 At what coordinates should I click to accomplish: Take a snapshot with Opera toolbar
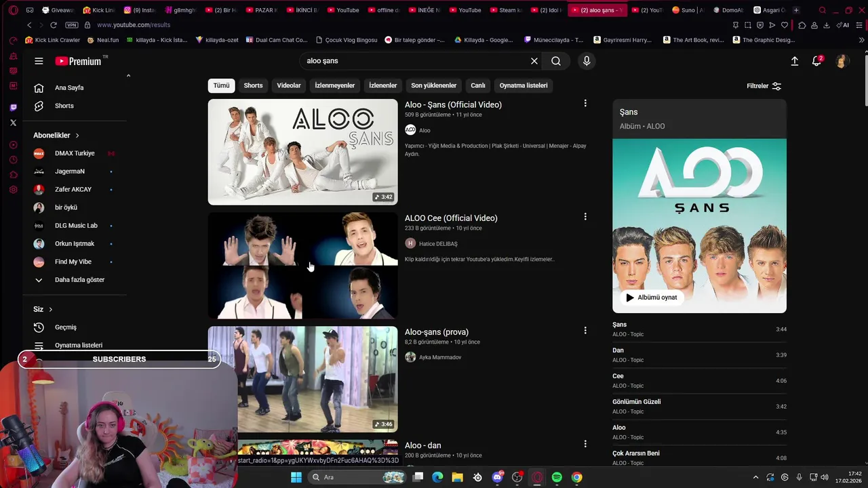[748, 25]
